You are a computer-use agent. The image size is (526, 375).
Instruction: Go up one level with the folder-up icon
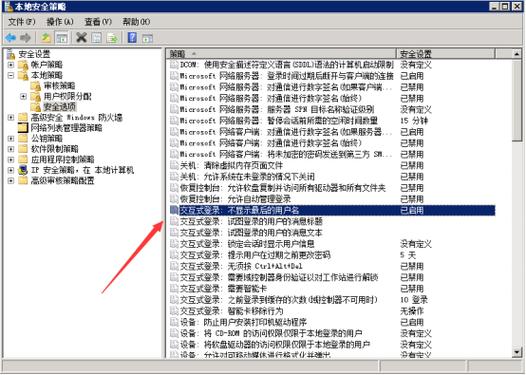[46, 38]
